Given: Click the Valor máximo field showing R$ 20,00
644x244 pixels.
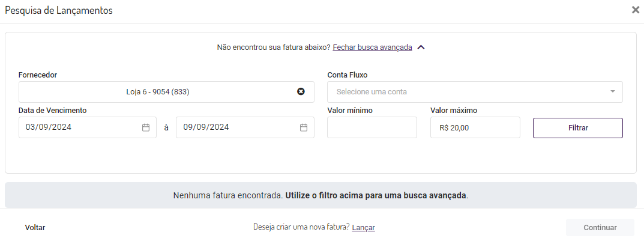Looking at the screenshot, I should coord(475,127).
